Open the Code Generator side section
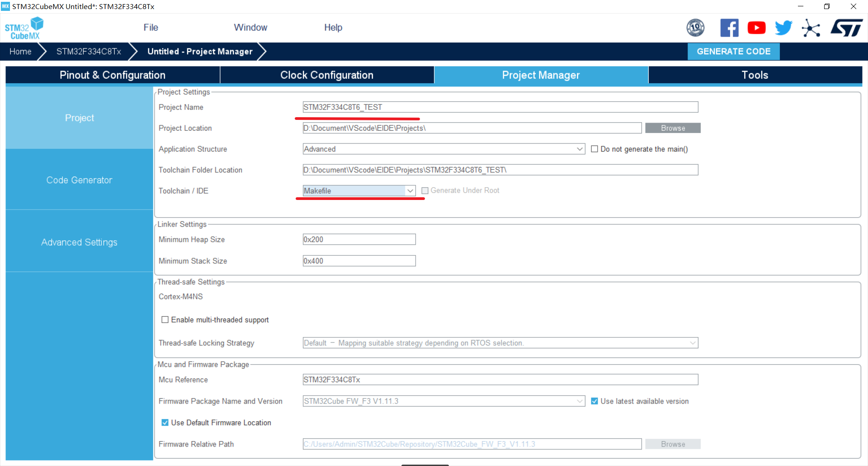868x466 pixels. [x=80, y=180]
